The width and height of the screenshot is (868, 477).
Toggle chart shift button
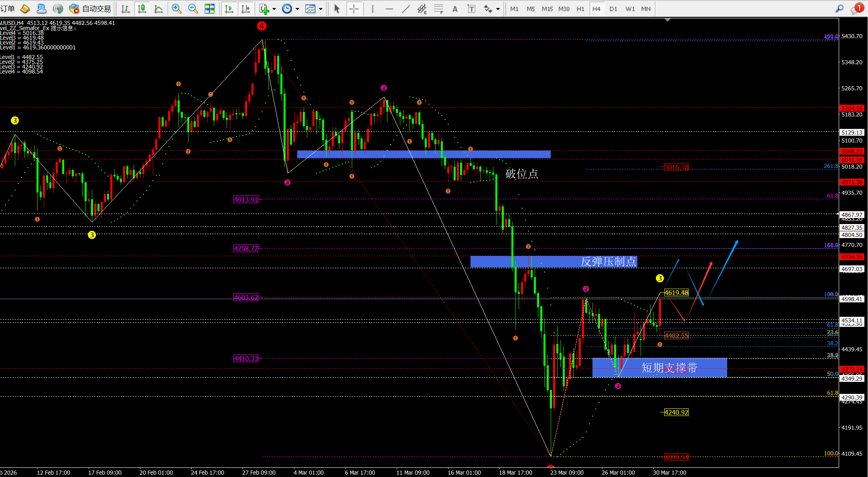coord(245,8)
